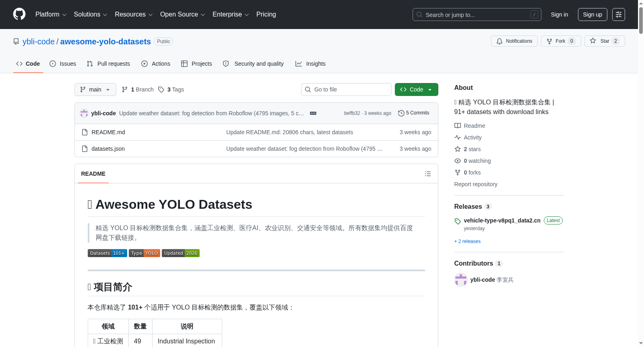Switch to Security and quality tab
Image resolution: width=644 pixels, height=347 pixels.
point(253,64)
